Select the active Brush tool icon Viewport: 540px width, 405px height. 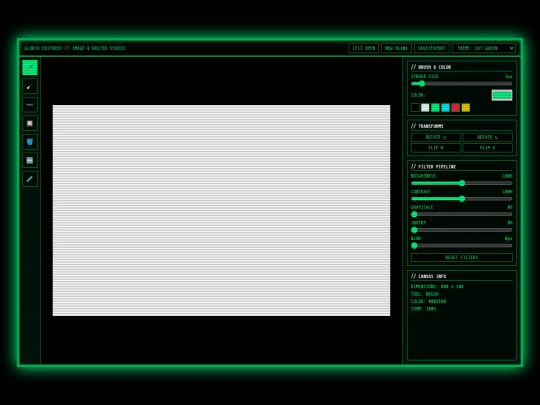click(x=30, y=68)
